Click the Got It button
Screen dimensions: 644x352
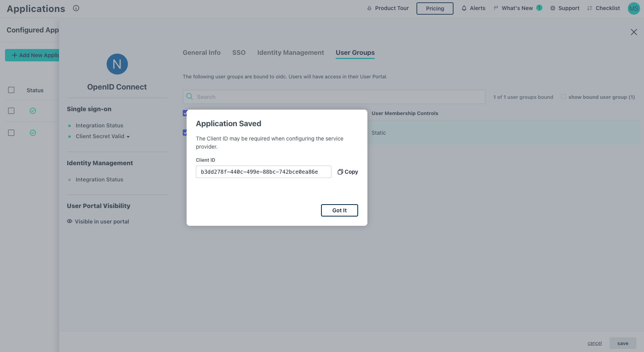(339, 210)
